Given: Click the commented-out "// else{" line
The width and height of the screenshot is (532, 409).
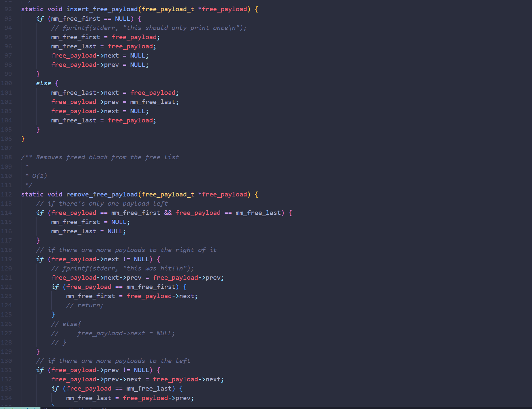Looking at the screenshot, I should click(x=66, y=324).
